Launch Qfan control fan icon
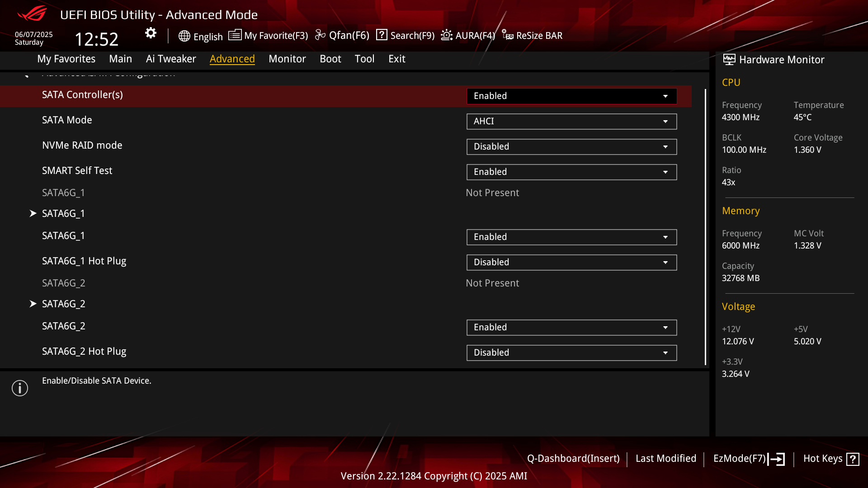 [x=320, y=35]
